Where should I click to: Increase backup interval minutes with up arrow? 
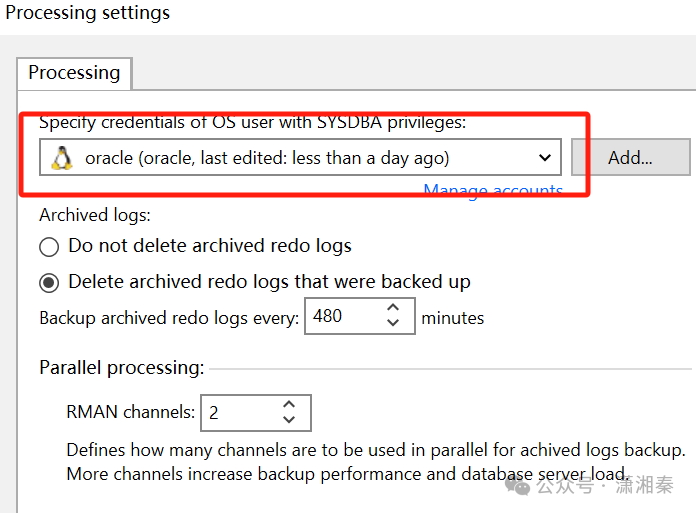click(x=393, y=310)
